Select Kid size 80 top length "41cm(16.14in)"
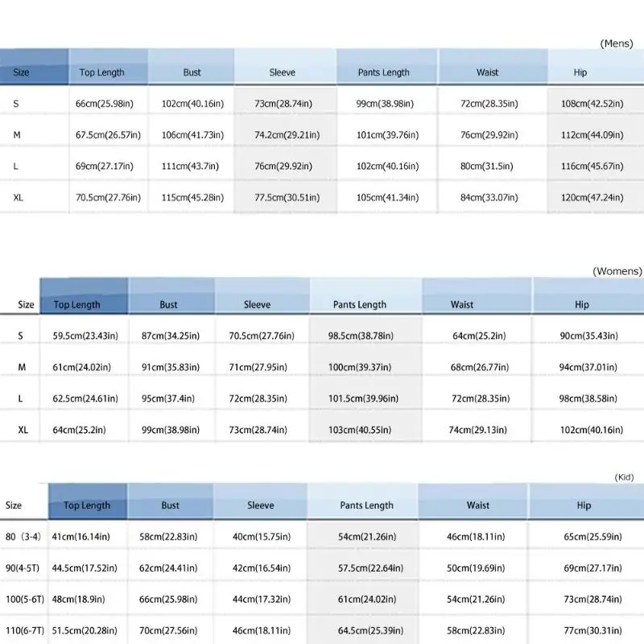 [x=80, y=537]
